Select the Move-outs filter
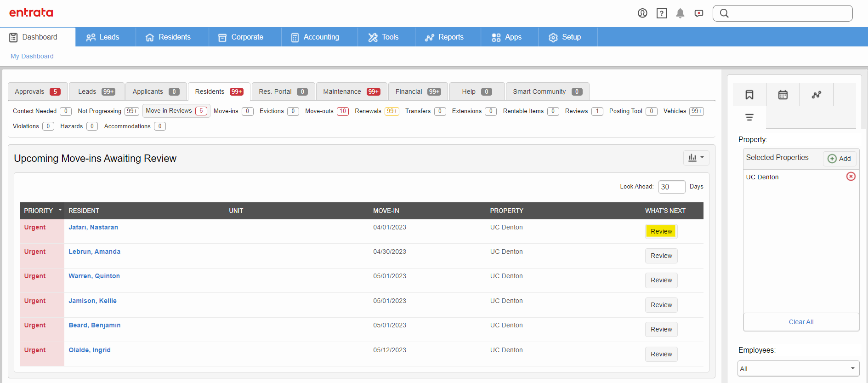Image resolution: width=868 pixels, height=383 pixels. [327, 111]
